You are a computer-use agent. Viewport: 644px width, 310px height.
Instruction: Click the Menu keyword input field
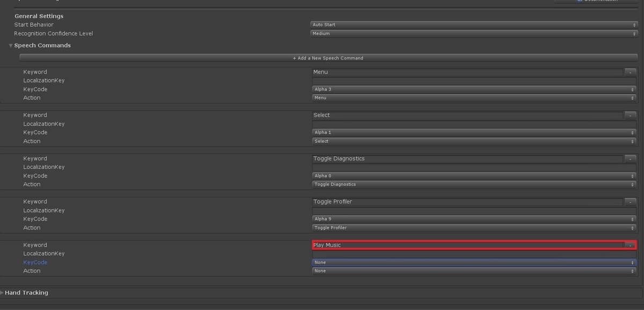click(467, 72)
